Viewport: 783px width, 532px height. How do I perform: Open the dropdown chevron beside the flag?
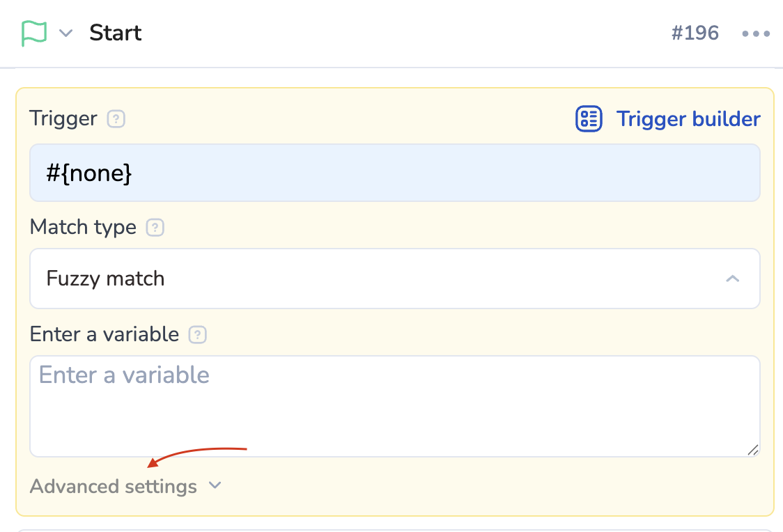65,33
